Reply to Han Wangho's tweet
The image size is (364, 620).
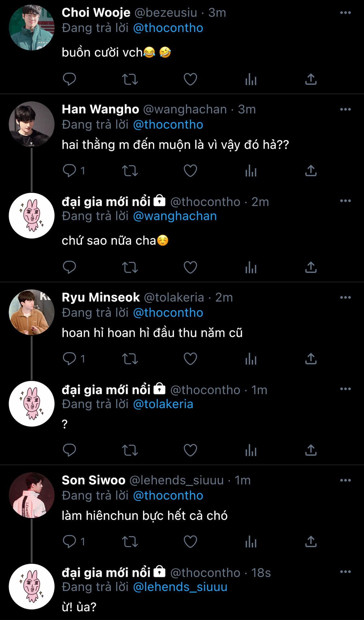[69, 171]
